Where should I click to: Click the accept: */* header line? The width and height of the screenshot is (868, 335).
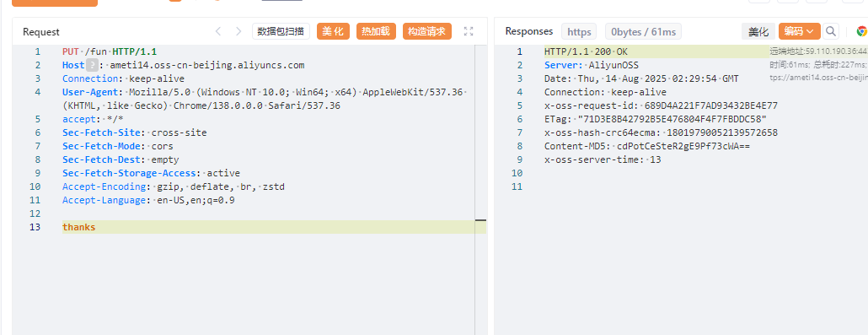point(93,119)
